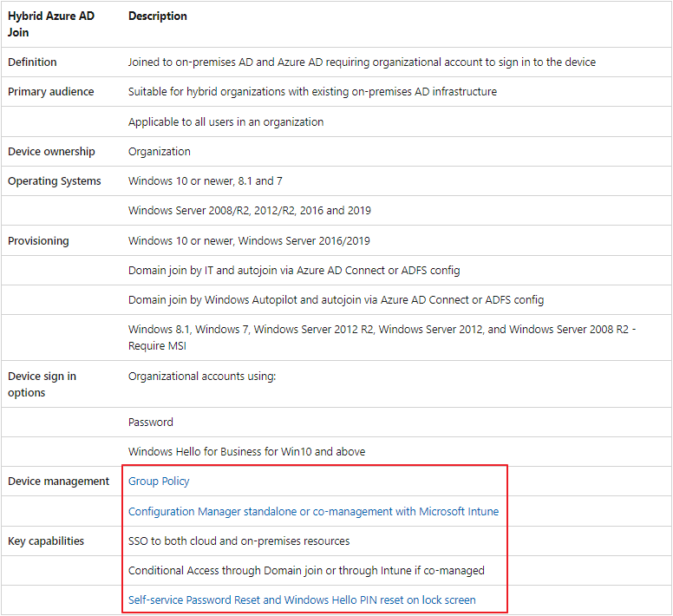Click the 'Device management' row label
The image size is (673, 616).
[x=58, y=482]
